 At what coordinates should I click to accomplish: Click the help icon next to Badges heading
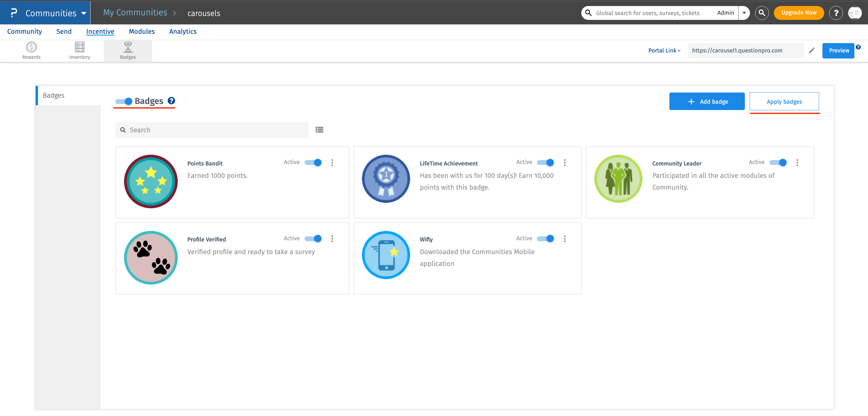tap(171, 101)
